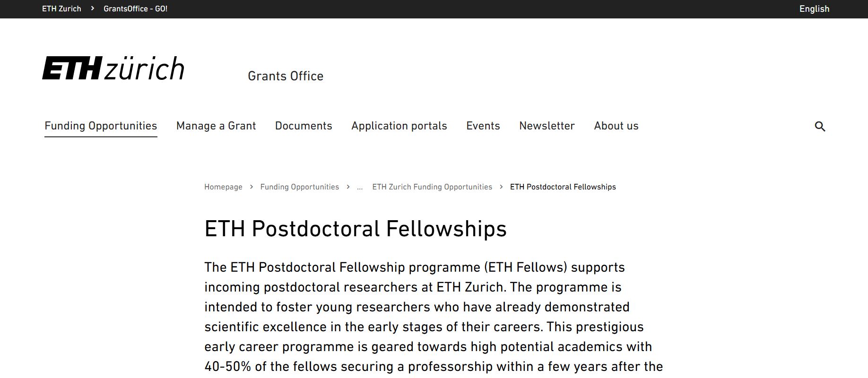Click the chevron after ETH Zurich in top bar

click(x=92, y=9)
